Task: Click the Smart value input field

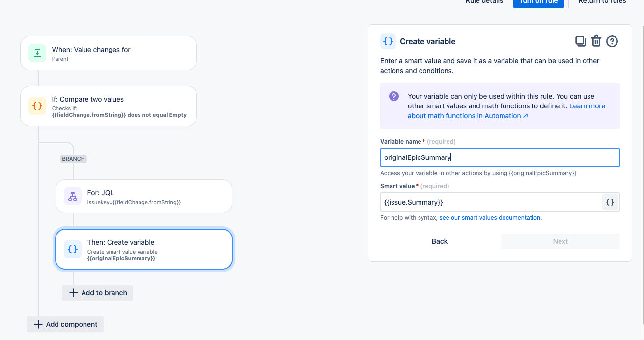Action: pyautogui.click(x=491, y=202)
